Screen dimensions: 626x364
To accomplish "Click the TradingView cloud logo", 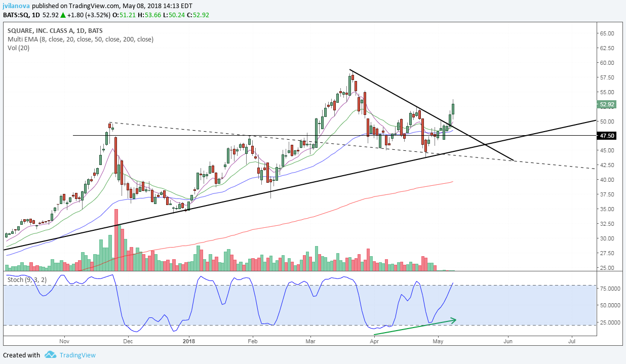I will pyautogui.click(x=50, y=355).
